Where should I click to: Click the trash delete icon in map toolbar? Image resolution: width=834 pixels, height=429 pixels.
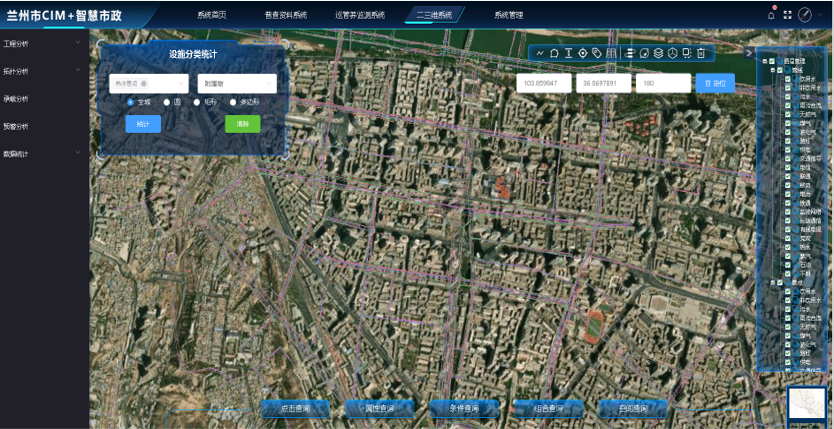(701, 53)
